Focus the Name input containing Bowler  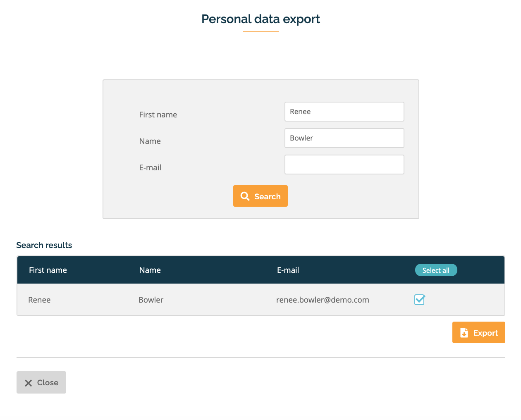[x=344, y=138]
